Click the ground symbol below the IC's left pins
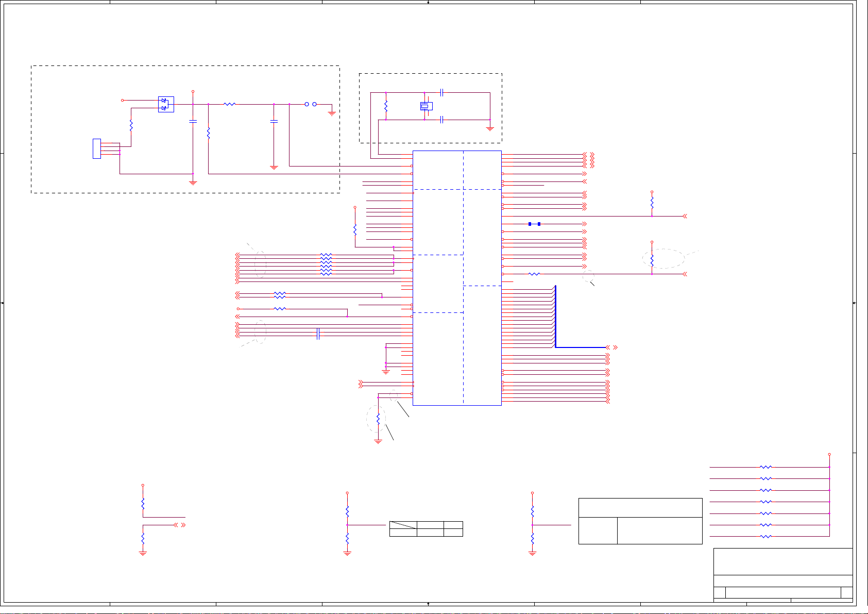Screen dimensions: 868x614 click(x=386, y=371)
